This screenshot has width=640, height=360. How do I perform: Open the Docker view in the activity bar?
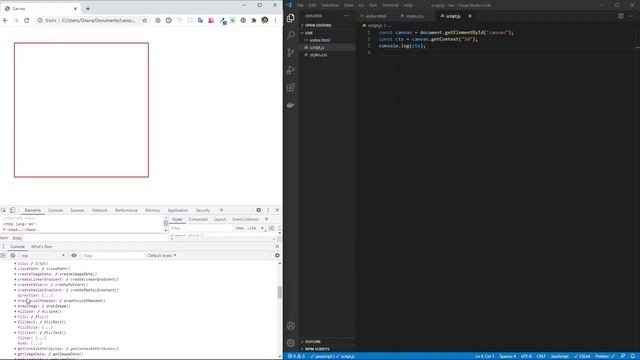[x=291, y=105]
